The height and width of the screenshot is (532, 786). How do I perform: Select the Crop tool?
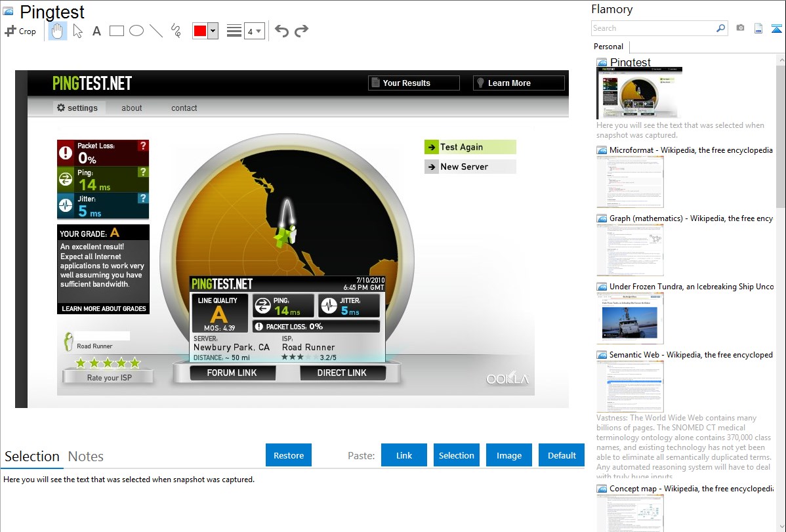20,31
